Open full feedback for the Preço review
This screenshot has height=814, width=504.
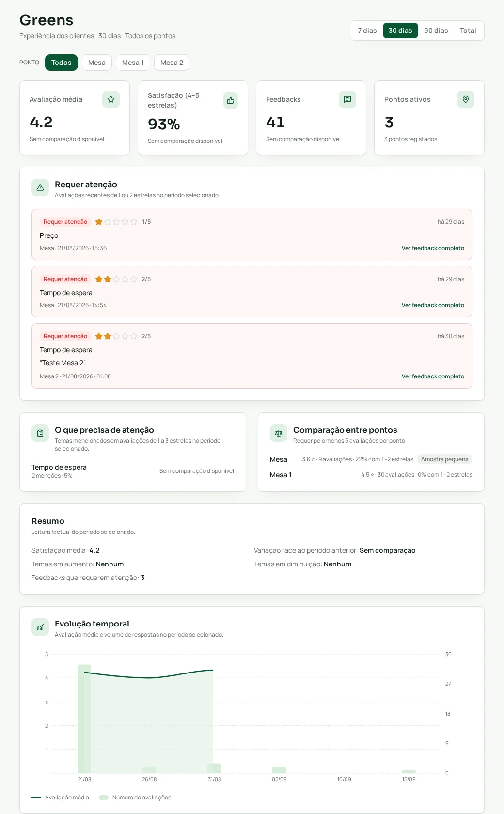[433, 248]
